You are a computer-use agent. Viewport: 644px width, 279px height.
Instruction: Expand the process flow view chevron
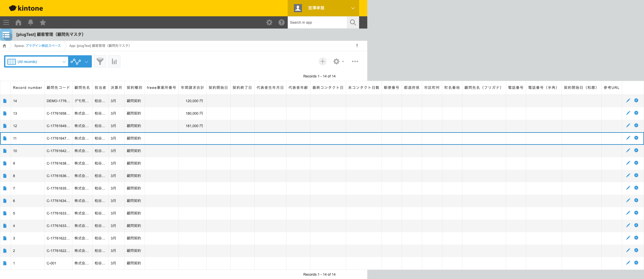click(x=86, y=62)
